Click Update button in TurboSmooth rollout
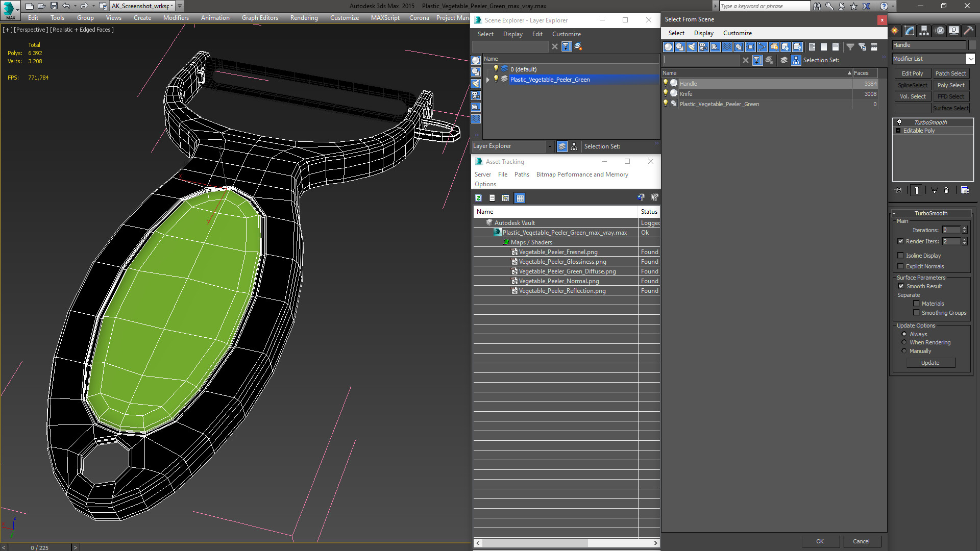Screen dimensions: 980x551 (x=930, y=363)
